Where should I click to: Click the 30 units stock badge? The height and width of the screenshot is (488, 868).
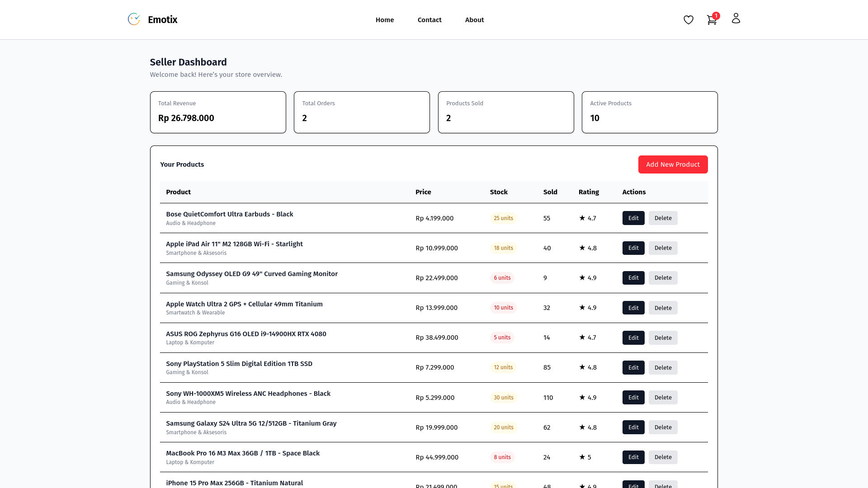point(504,398)
